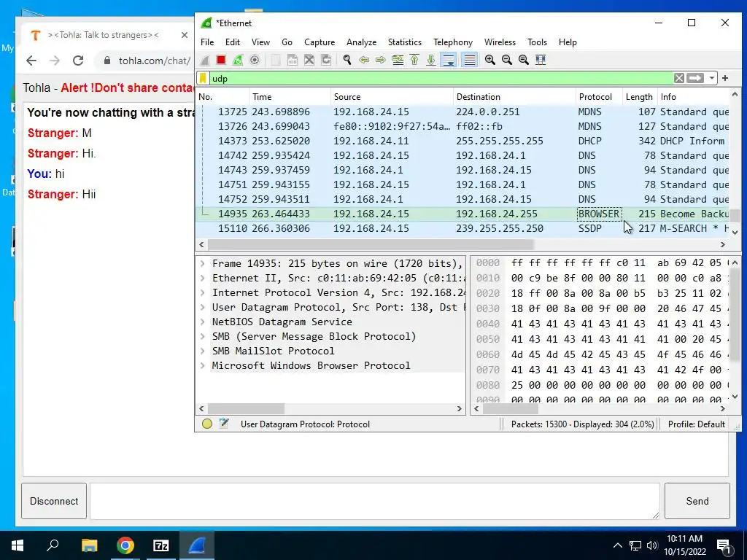The width and height of the screenshot is (747, 560).
Task: Restart the current capture
Action: 238,60
